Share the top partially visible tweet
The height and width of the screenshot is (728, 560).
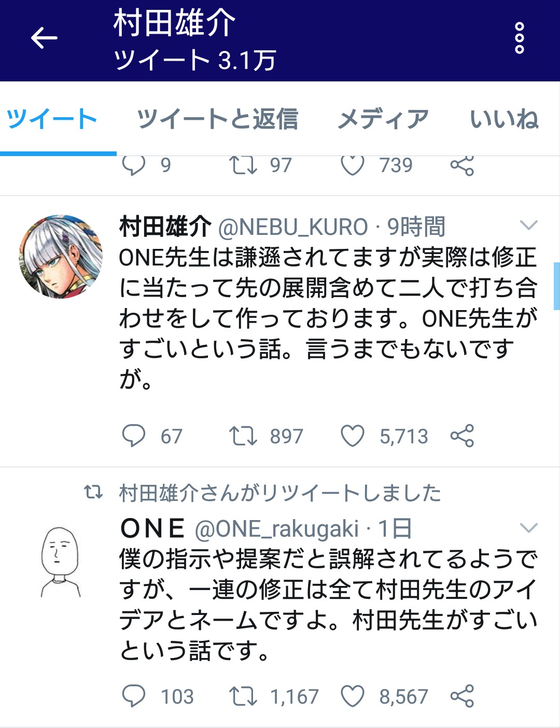(x=462, y=165)
